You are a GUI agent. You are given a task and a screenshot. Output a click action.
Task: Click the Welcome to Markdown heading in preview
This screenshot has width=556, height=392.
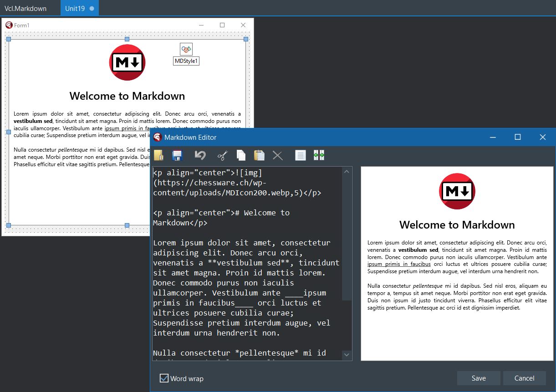click(457, 224)
